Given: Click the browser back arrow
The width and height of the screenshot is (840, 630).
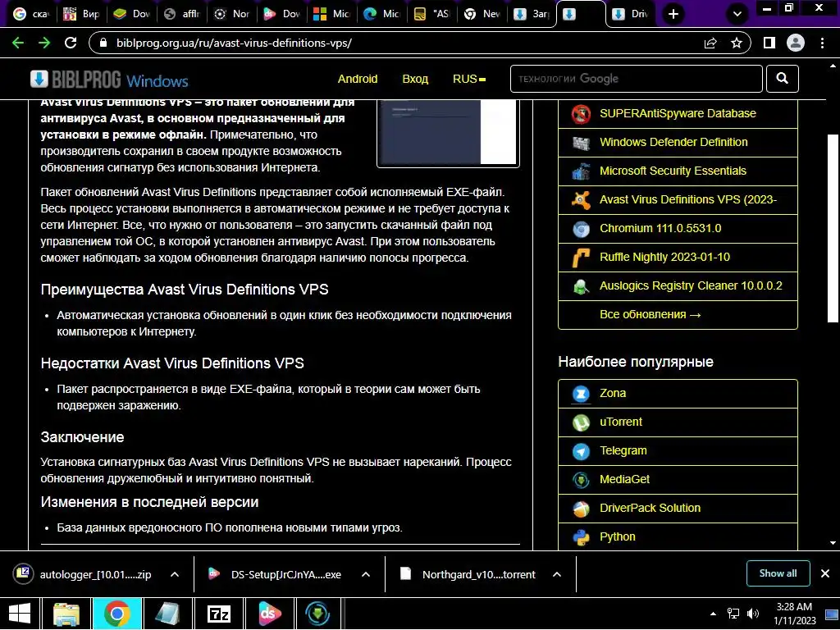Looking at the screenshot, I should [18, 43].
